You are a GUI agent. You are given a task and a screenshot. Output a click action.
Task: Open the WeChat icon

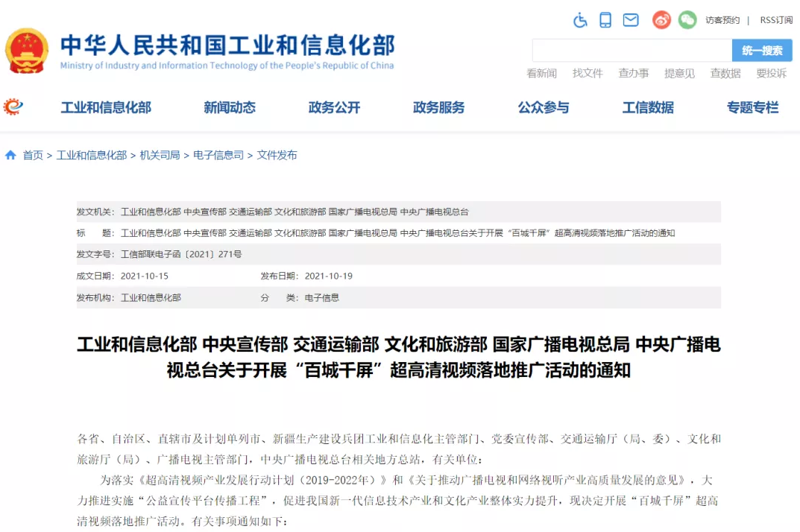tap(687, 20)
